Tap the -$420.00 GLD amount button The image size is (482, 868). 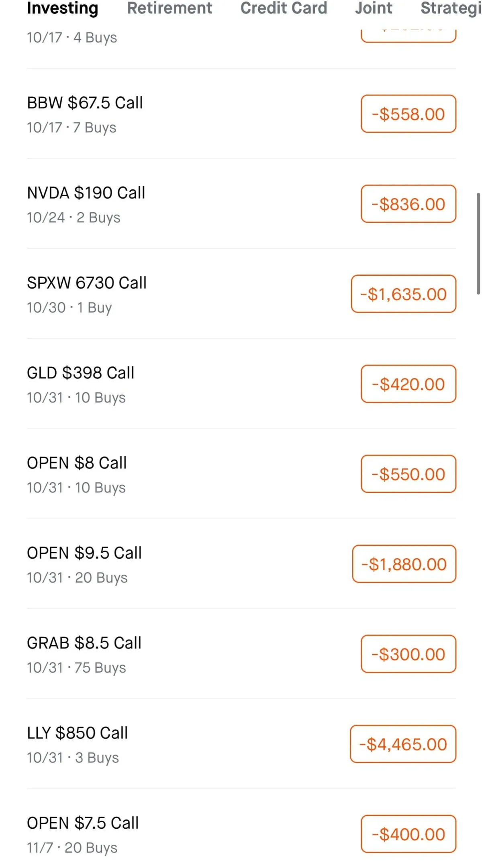(408, 384)
